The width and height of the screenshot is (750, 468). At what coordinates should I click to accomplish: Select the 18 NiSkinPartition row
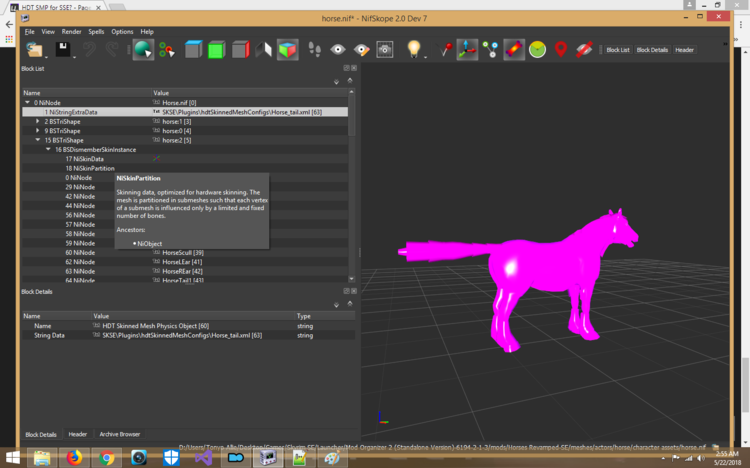pos(185,168)
